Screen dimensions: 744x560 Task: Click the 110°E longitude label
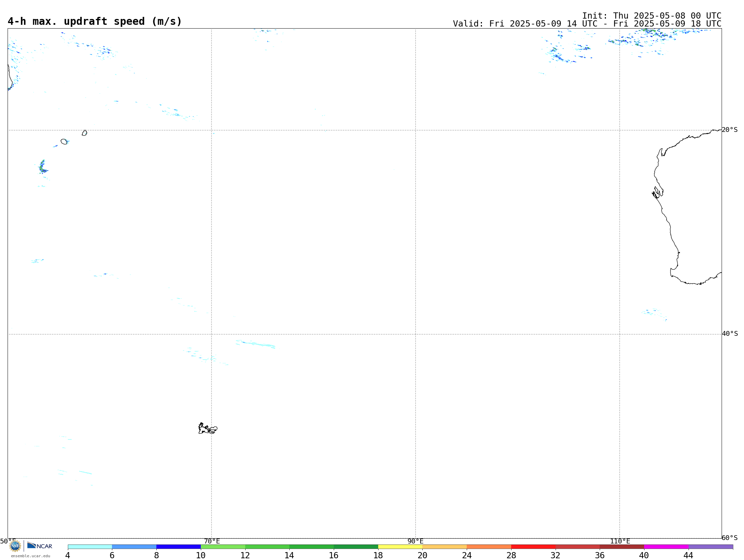tap(620, 541)
